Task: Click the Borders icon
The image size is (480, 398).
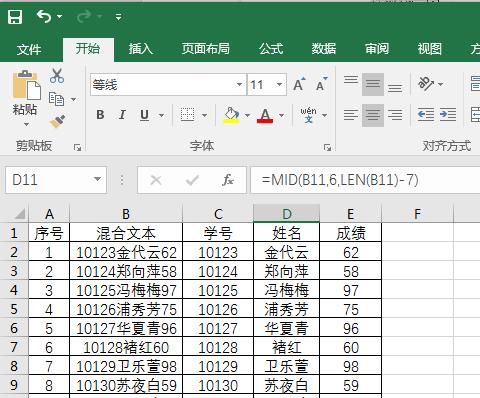Action: click(x=187, y=115)
